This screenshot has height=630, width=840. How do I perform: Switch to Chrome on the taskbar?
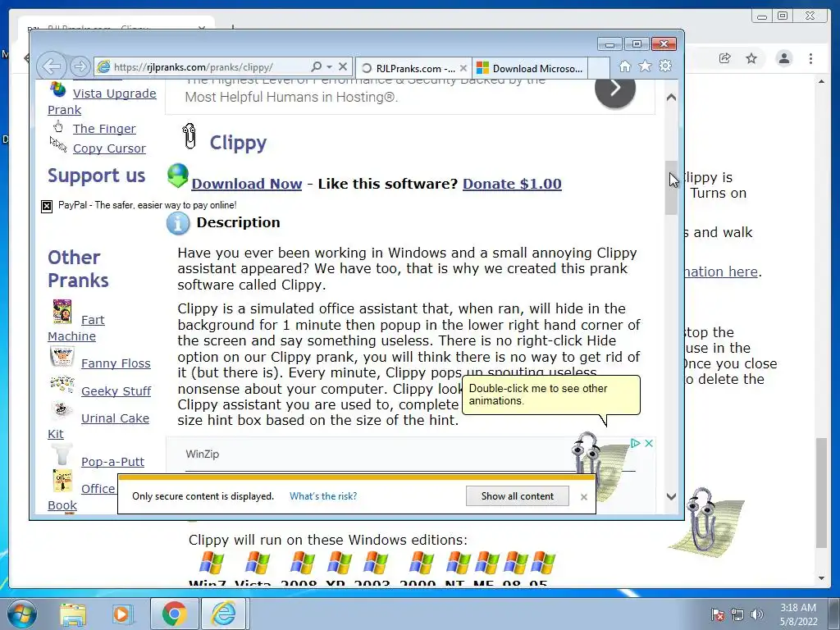tap(174, 614)
